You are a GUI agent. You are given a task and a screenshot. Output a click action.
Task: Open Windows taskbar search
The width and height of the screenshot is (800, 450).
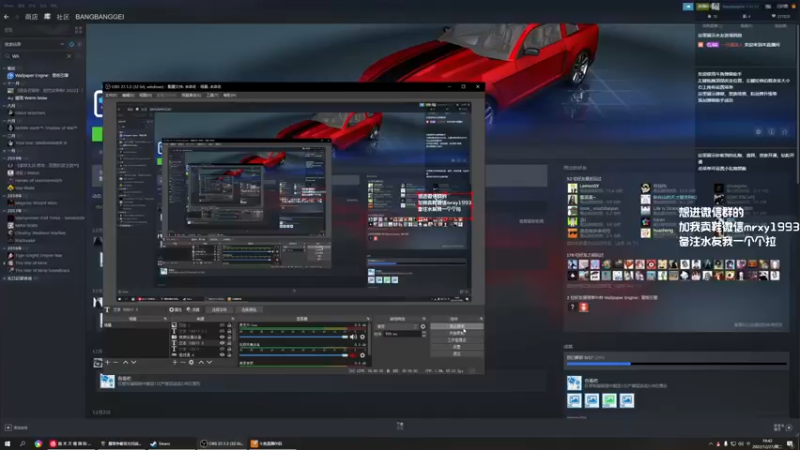coord(22,443)
